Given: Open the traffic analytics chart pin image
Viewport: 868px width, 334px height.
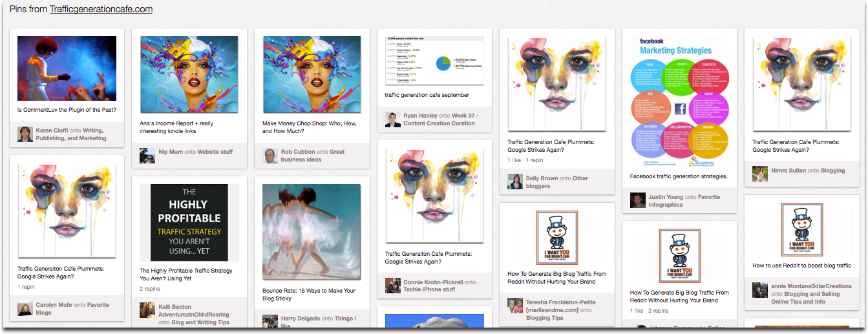Looking at the screenshot, I should tap(434, 61).
